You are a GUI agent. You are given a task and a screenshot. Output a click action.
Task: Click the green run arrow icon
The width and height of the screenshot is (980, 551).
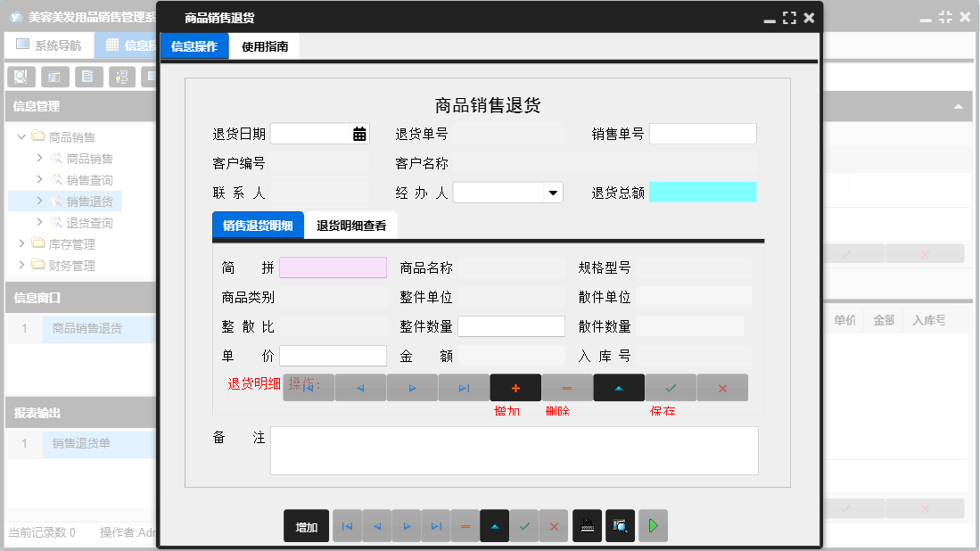pyautogui.click(x=652, y=525)
